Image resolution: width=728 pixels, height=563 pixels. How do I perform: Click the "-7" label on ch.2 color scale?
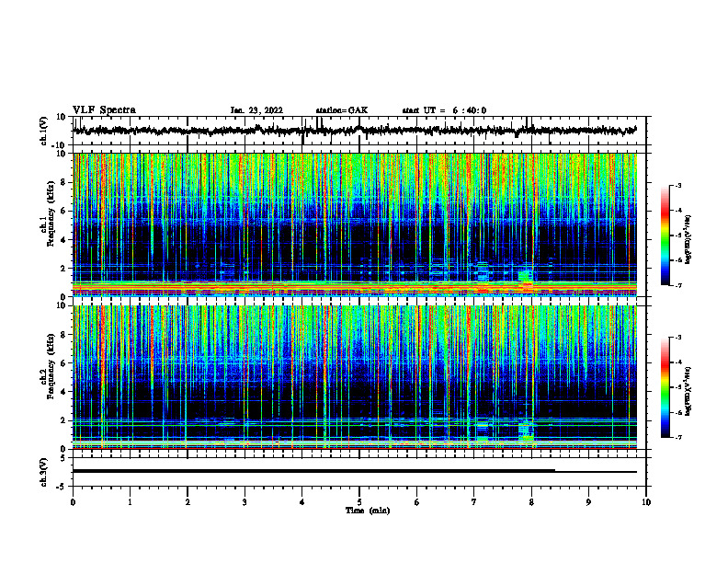(x=677, y=438)
